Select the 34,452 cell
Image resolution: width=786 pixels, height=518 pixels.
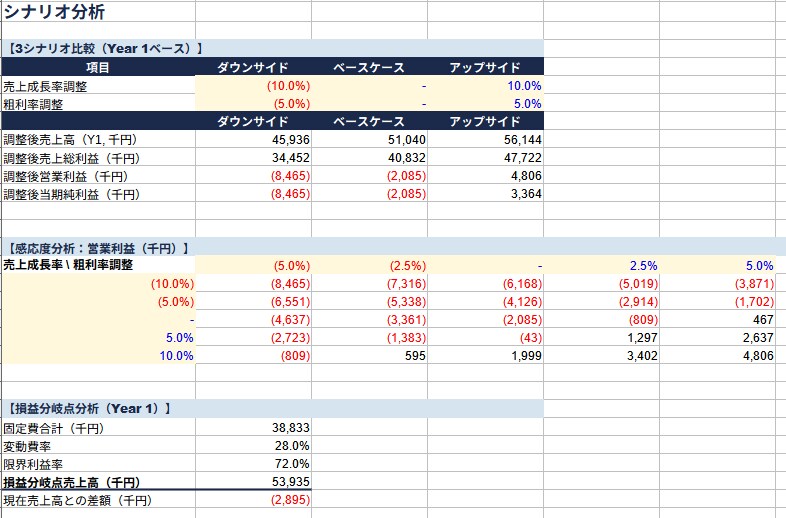(254, 157)
